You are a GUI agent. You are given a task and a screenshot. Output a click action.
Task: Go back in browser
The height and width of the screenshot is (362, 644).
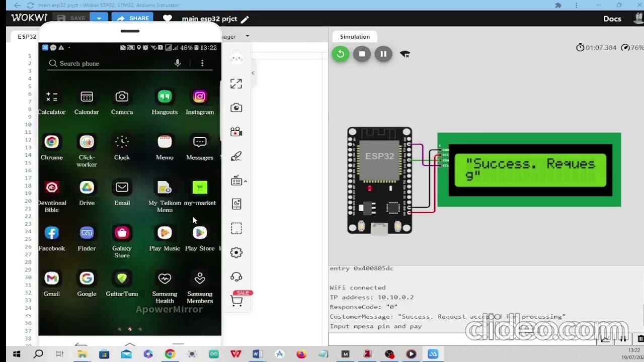coord(17,5)
